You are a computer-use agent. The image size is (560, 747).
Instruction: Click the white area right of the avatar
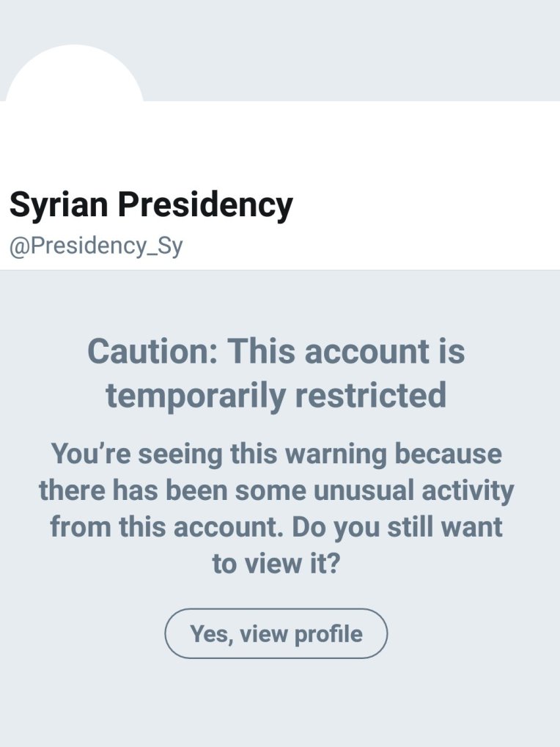point(352,139)
